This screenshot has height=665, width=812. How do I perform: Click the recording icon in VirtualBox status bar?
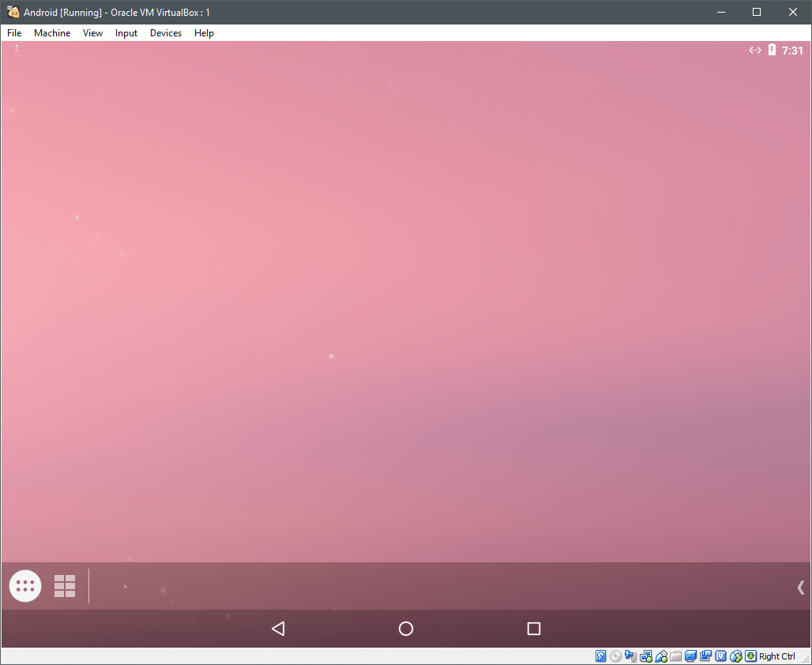[x=706, y=656]
